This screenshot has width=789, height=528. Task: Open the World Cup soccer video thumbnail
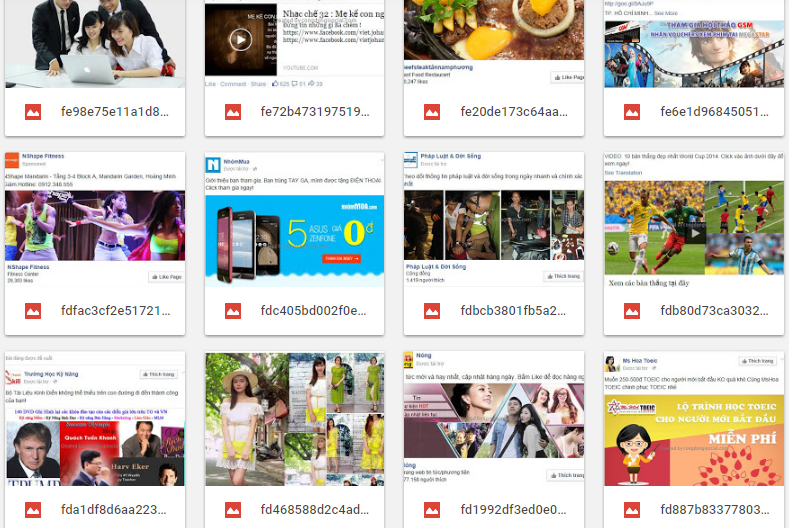tap(693, 220)
